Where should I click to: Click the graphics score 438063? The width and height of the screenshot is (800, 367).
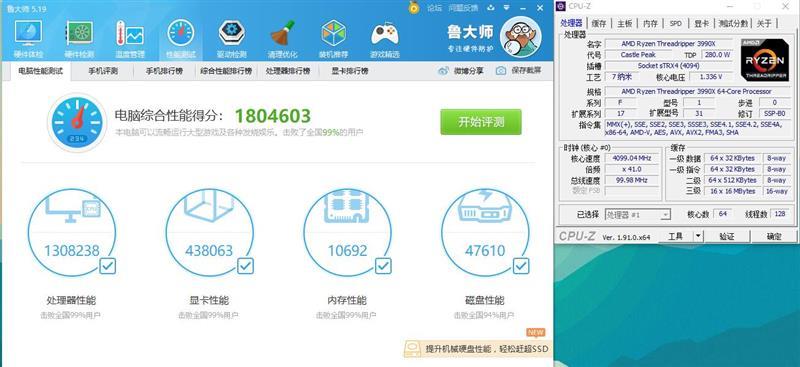[x=209, y=251]
